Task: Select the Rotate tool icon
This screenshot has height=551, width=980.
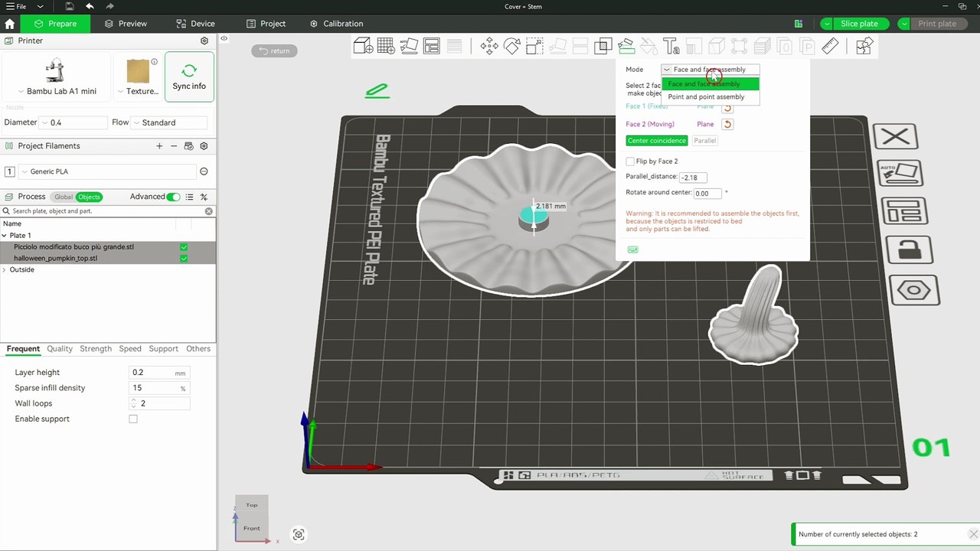Action: point(511,47)
